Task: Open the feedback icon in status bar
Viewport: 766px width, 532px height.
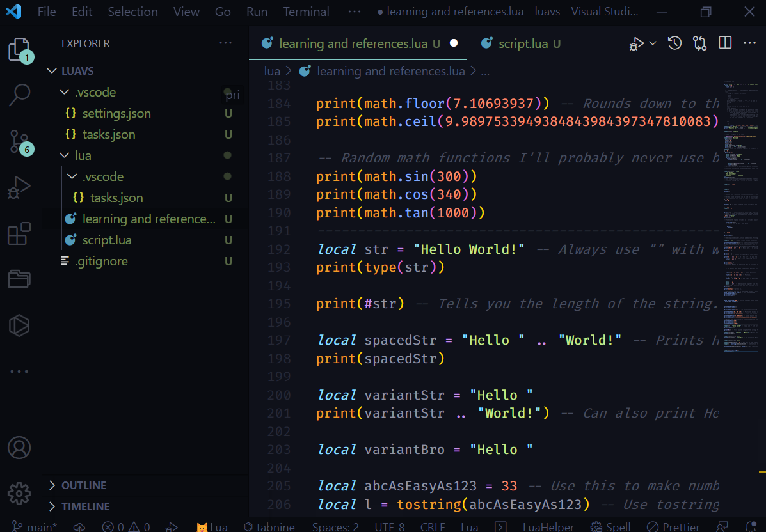Action: click(x=722, y=527)
